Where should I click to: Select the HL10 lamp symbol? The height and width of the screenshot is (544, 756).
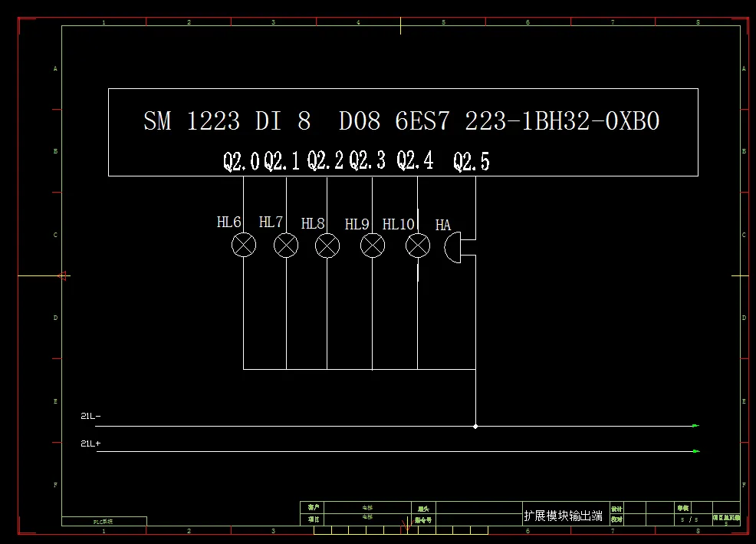coord(418,246)
